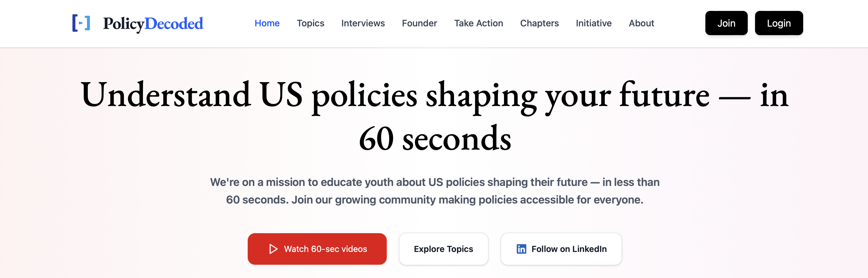Click the black 'Policy' word in logo
This screenshot has width=868, height=278.
[123, 24]
